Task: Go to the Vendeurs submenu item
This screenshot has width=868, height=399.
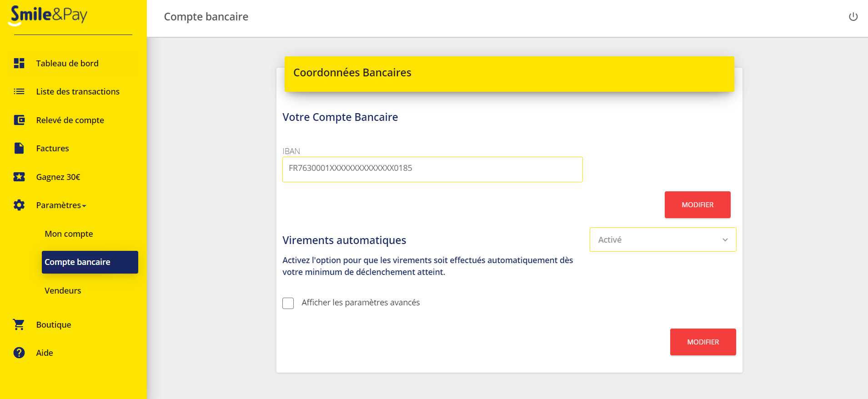Action: coord(63,290)
